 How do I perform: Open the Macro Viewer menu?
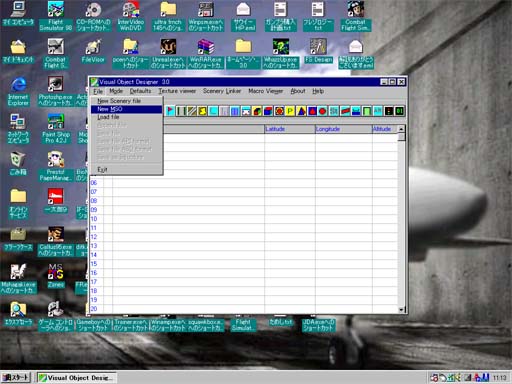[266, 91]
